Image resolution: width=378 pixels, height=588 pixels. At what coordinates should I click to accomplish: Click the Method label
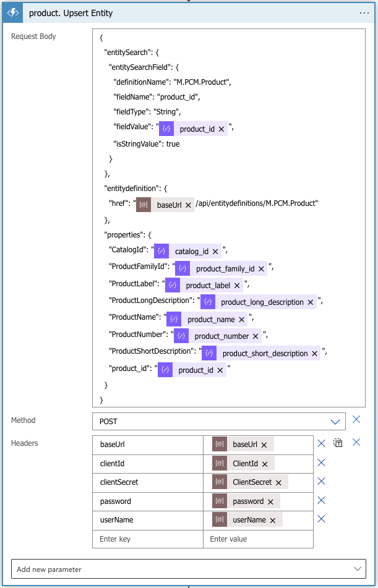pyautogui.click(x=24, y=420)
